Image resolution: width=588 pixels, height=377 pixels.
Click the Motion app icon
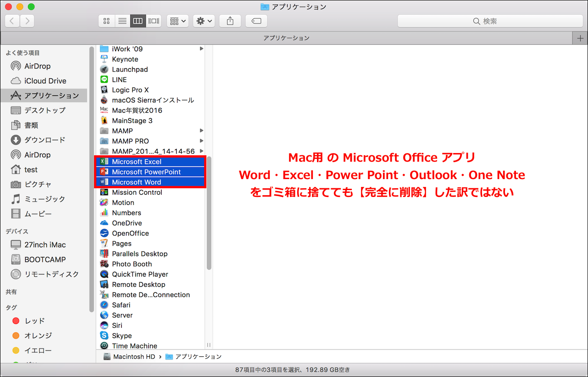pos(104,202)
